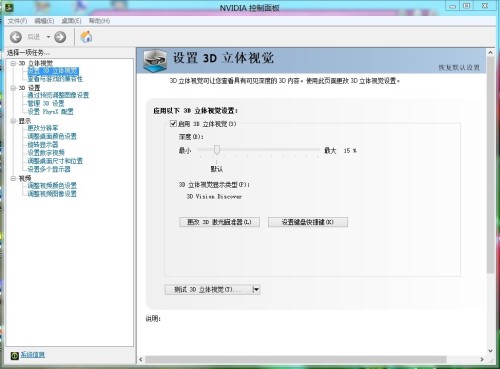Click the 选择一项任务... heading
Viewport: 500px width, 369px height.
coord(28,53)
